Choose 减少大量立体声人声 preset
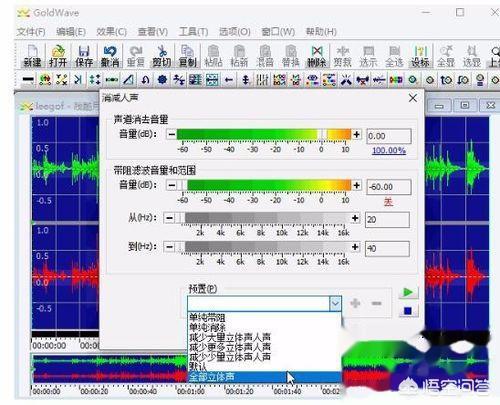This screenshot has height=405, width=500. pyautogui.click(x=265, y=337)
